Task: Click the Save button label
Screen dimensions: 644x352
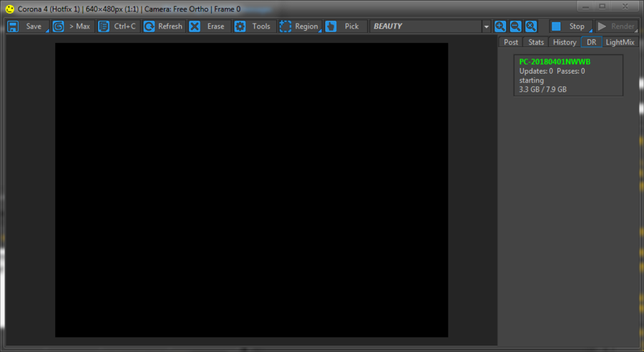Action: 34,26
